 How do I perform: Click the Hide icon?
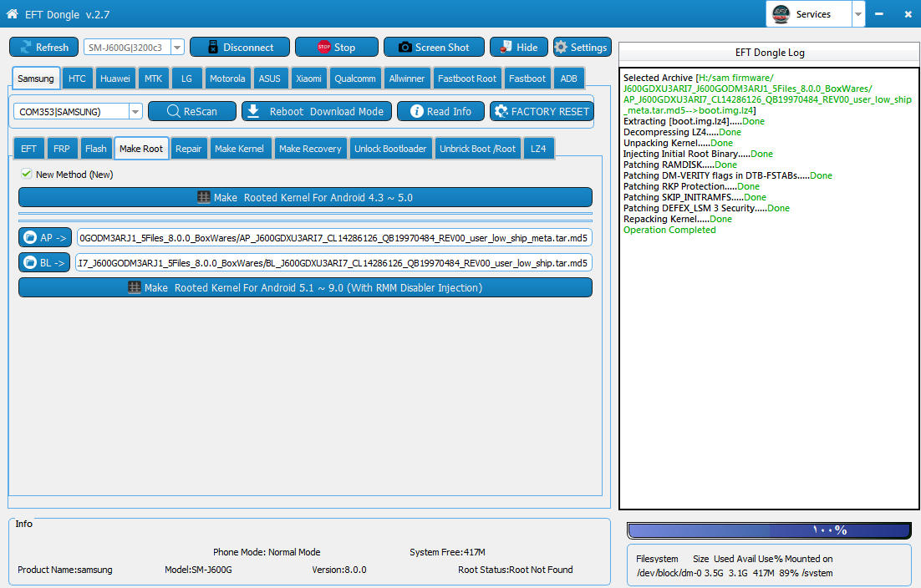pos(506,47)
